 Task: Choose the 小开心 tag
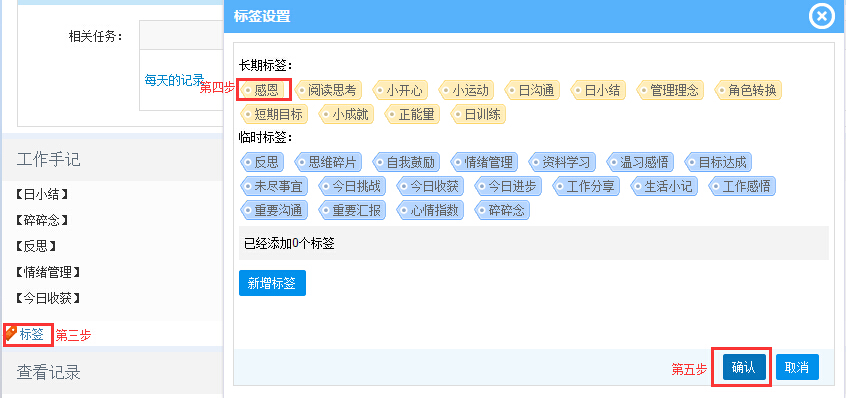400,90
